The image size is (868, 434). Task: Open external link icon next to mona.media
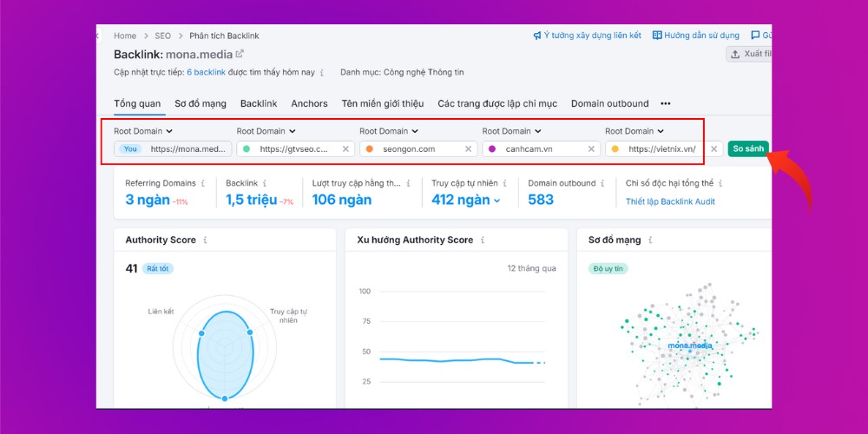coord(240,54)
